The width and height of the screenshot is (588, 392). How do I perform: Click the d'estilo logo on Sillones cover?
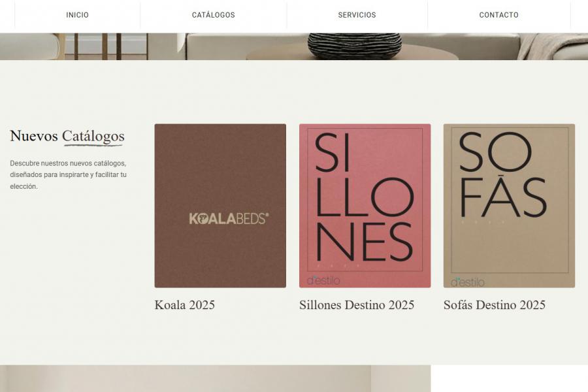323,281
